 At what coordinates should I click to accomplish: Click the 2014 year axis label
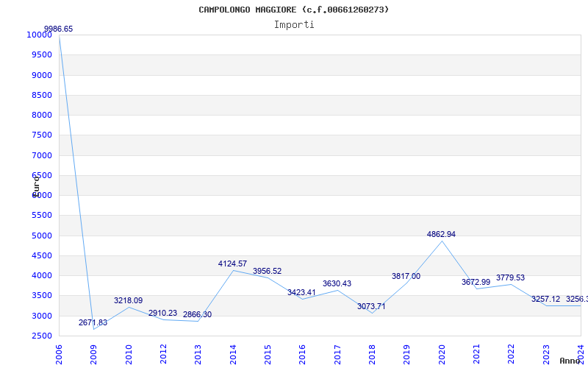[233, 355]
